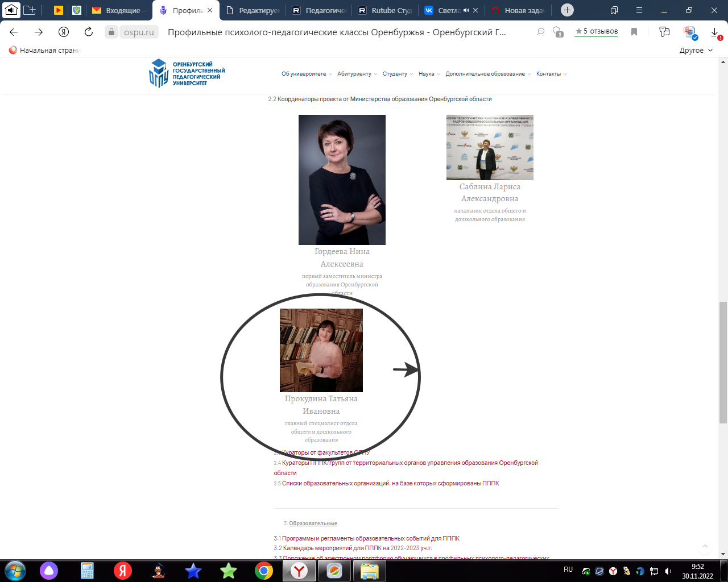The image size is (728, 582).
Task: Open the Yandex browser main menu
Action: pos(639,10)
